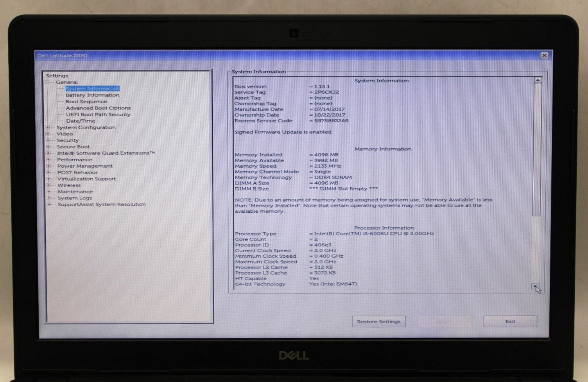Open Battery Information page

93,95
